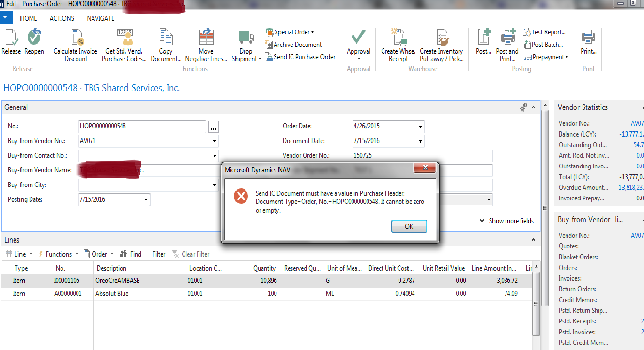The width and height of the screenshot is (644, 350).
Task: Click Archive Document in Functions group
Action: click(293, 45)
